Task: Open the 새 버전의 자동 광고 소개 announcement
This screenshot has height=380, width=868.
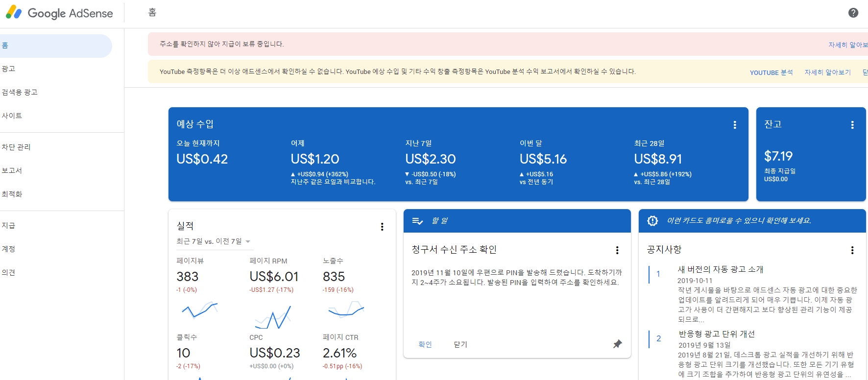Action: tap(721, 270)
